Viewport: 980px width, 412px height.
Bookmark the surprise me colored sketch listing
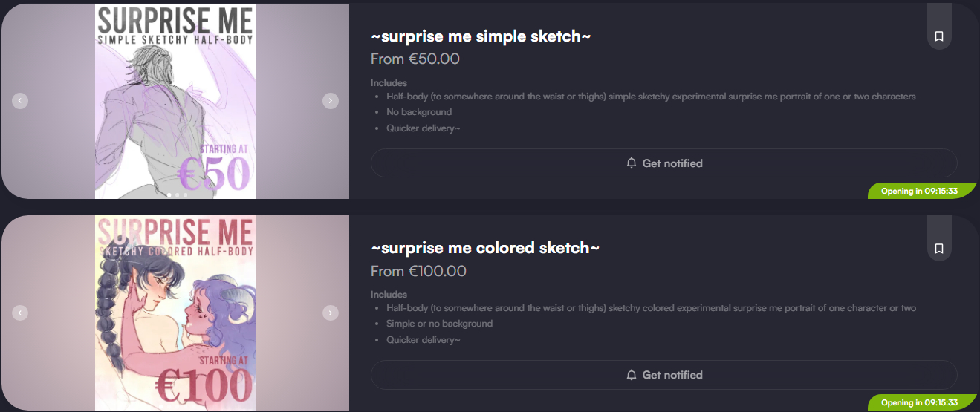click(x=939, y=248)
